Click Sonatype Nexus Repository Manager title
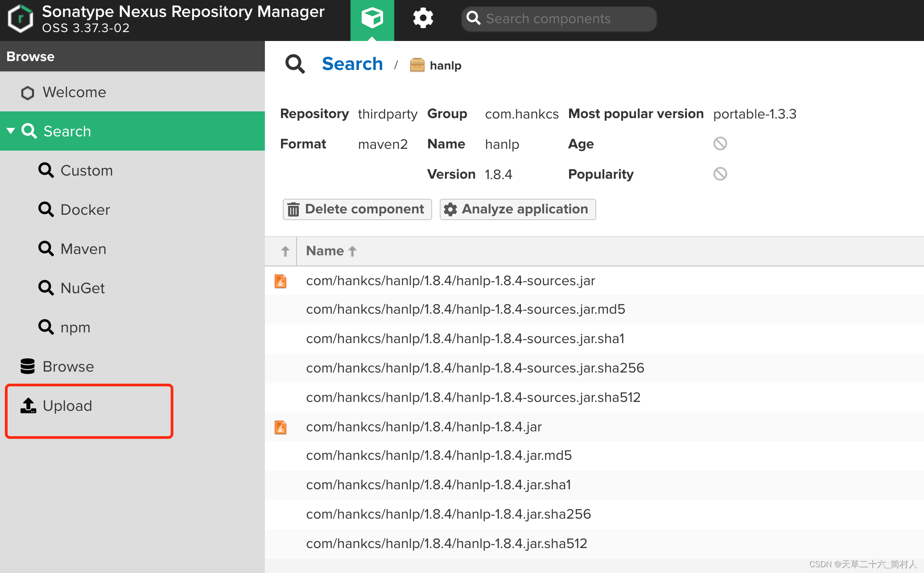 (183, 12)
